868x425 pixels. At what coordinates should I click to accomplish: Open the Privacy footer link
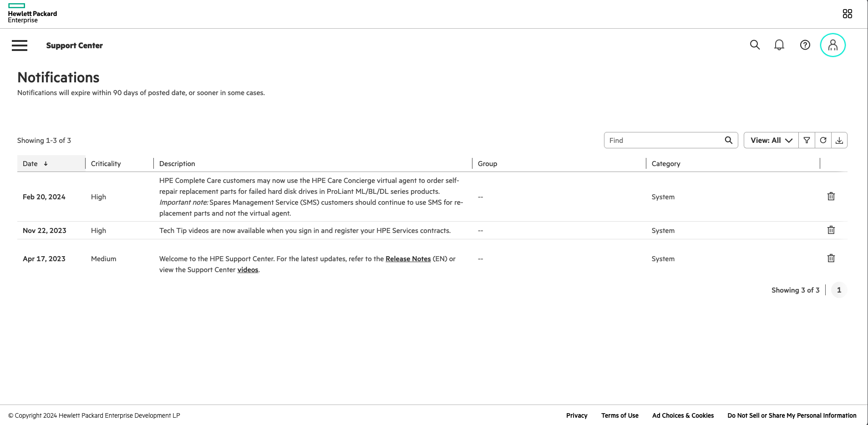(x=577, y=415)
